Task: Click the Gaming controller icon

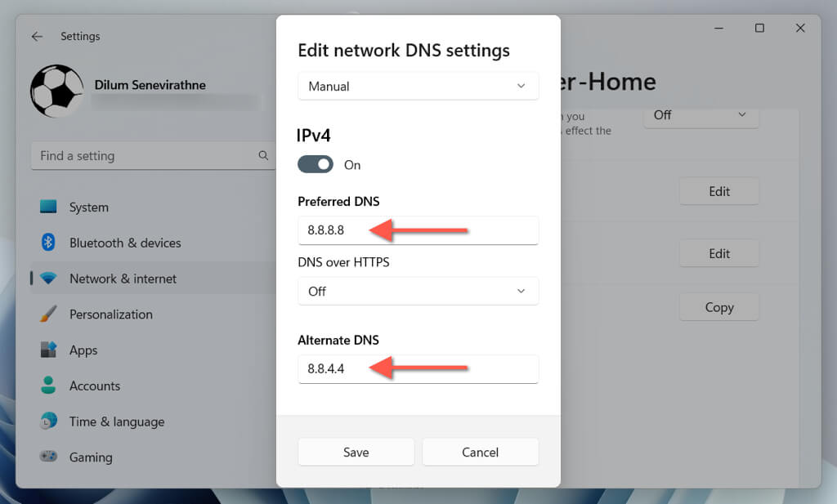Action: 48,457
